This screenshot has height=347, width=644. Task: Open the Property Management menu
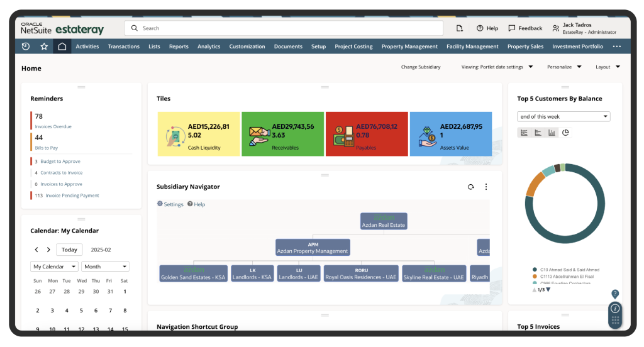409,47
